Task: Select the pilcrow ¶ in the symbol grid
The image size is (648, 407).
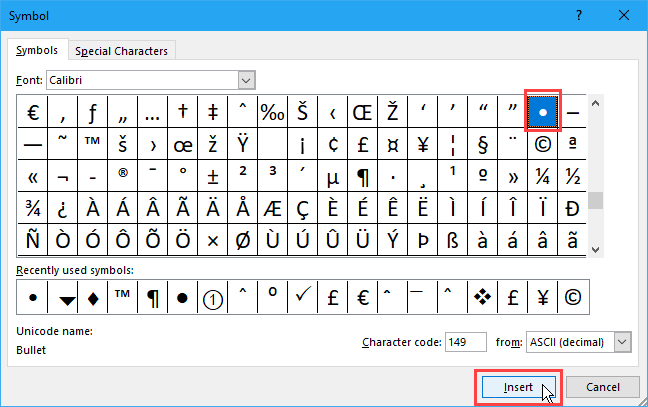Action: tap(362, 176)
